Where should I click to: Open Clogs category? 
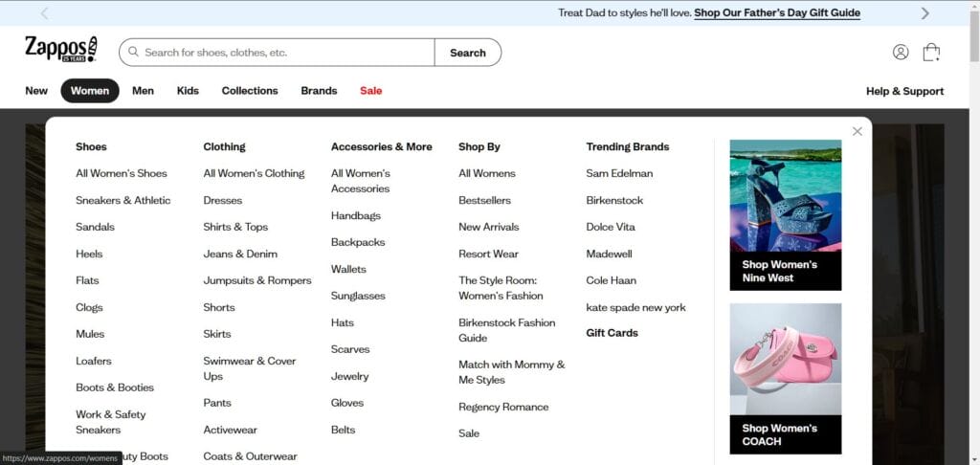[x=89, y=307]
